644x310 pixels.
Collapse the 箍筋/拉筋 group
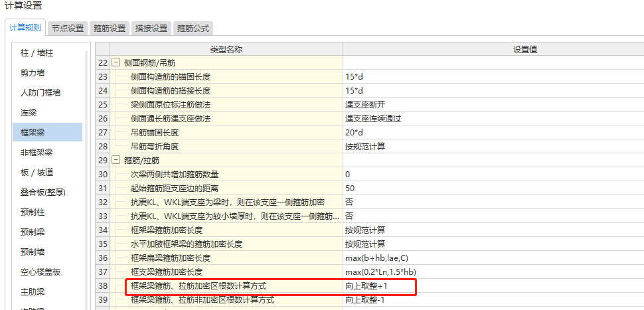(116, 160)
